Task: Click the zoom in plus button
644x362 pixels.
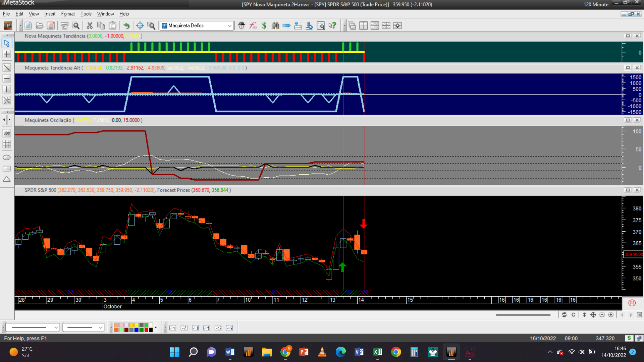Action: 611,315
